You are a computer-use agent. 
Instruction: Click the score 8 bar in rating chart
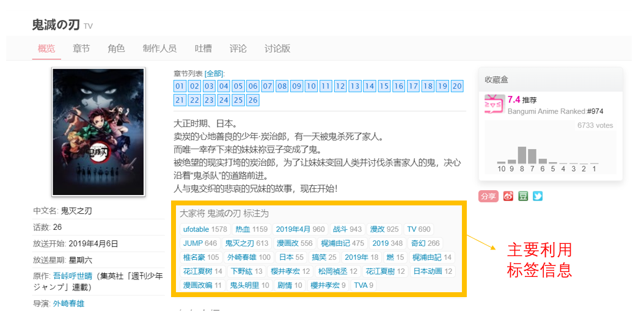(x=522, y=155)
